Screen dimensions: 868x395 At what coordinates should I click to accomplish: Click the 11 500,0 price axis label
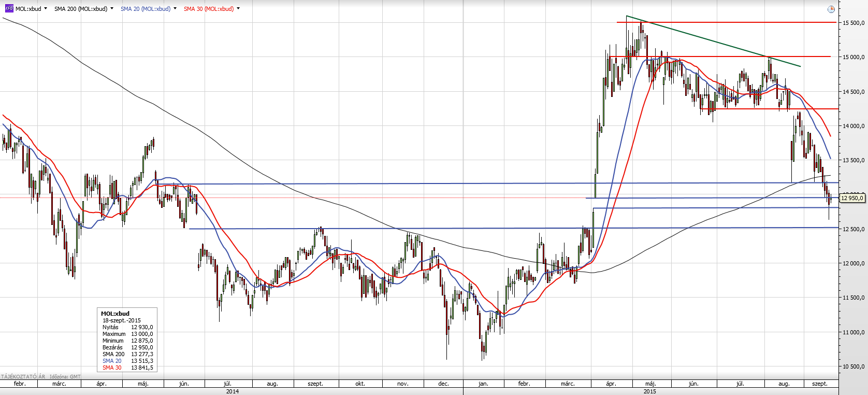(854, 298)
